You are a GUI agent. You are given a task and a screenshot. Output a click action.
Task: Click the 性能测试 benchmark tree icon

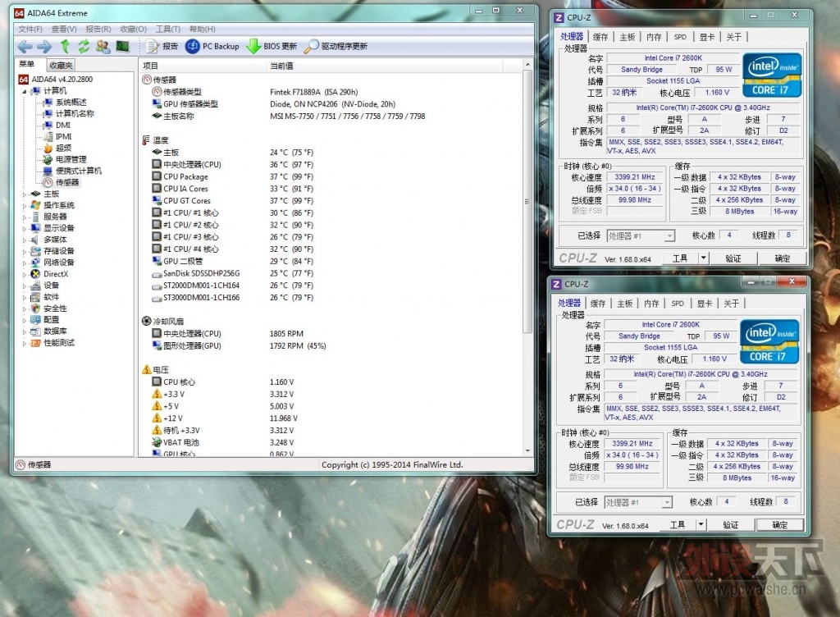point(36,343)
